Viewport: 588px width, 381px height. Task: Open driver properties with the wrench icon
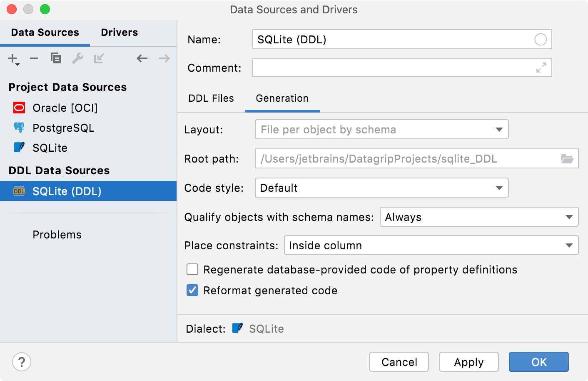(77, 59)
